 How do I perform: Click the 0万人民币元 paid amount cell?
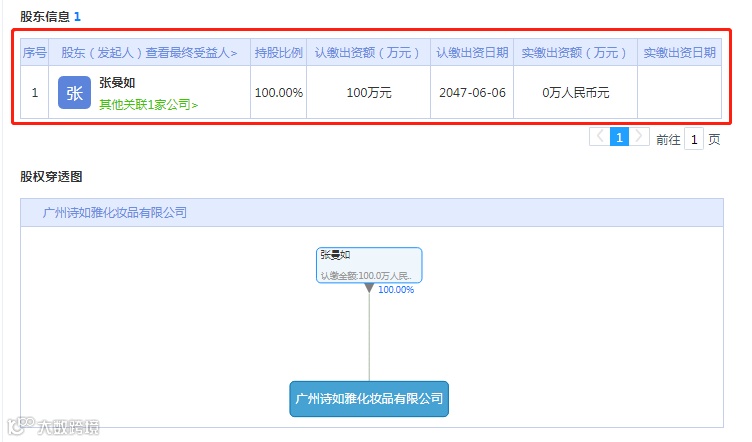point(576,93)
